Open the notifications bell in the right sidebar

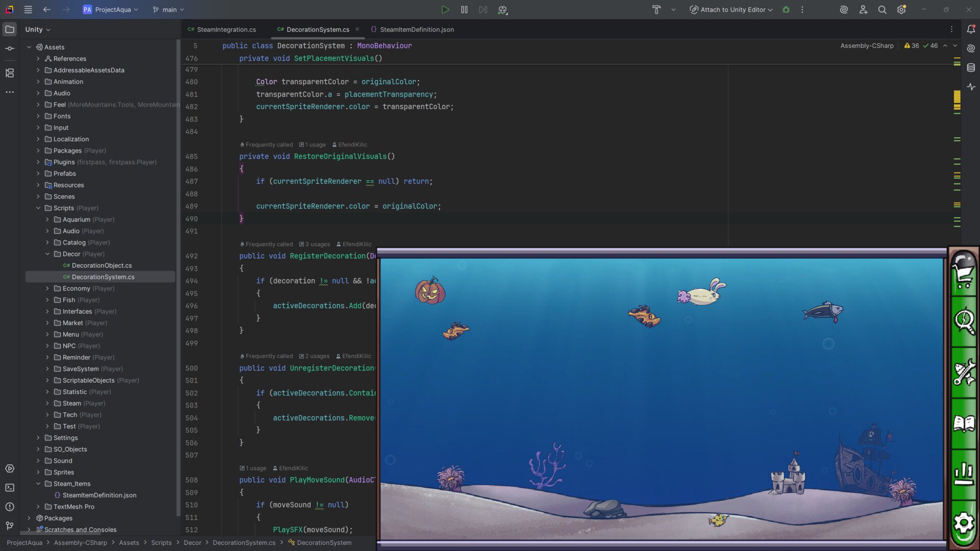pyautogui.click(x=971, y=29)
